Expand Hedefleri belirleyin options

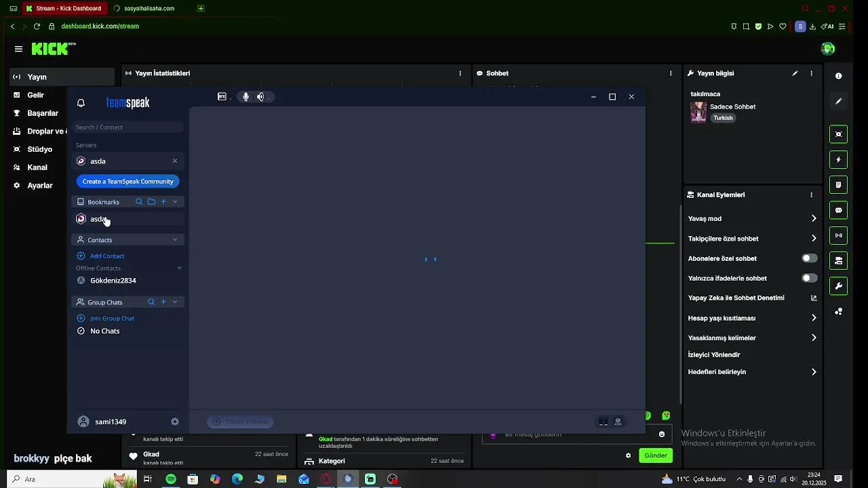[814, 372]
